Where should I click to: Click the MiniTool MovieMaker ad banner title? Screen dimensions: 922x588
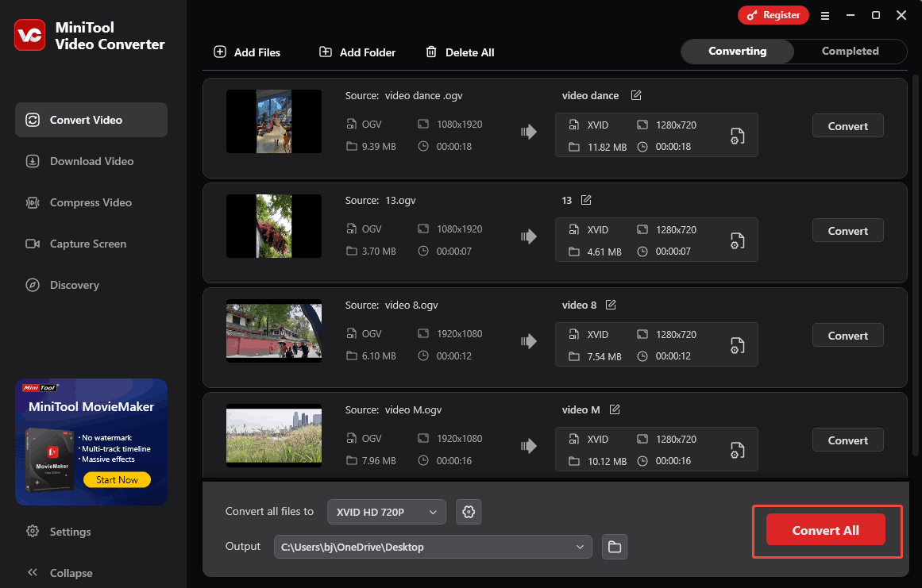coord(91,406)
